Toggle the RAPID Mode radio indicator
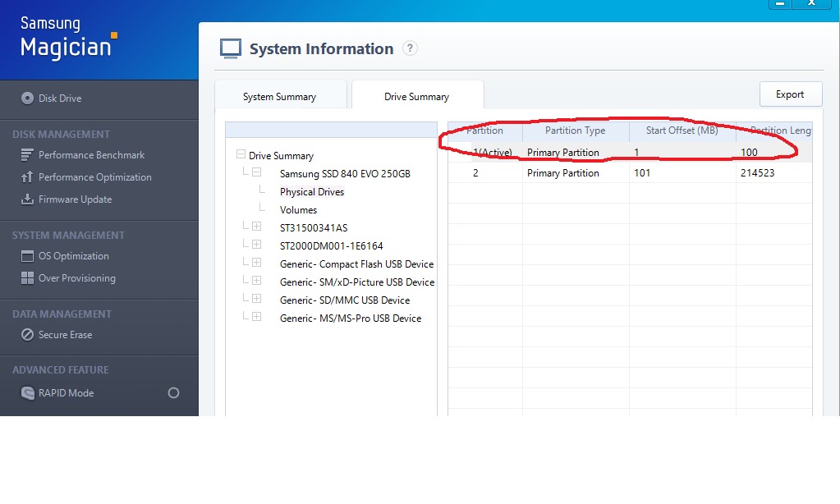The width and height of the screenshot is (840, 504). click(x=173, y=393)
